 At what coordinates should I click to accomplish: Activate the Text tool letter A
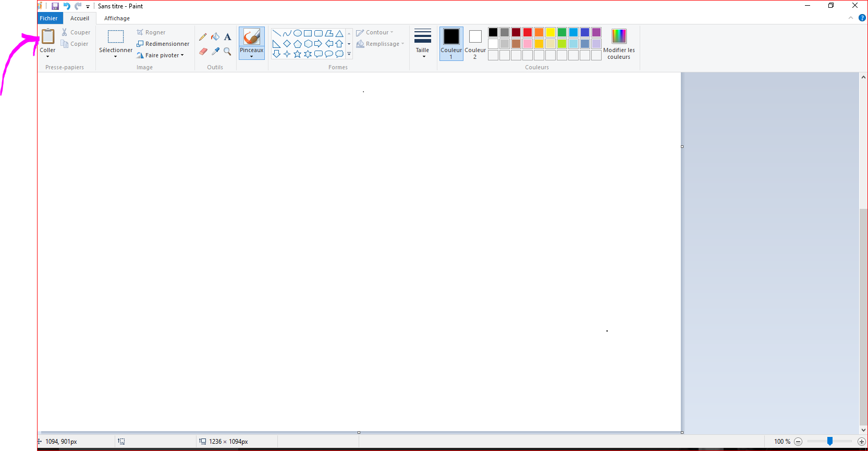228,37
